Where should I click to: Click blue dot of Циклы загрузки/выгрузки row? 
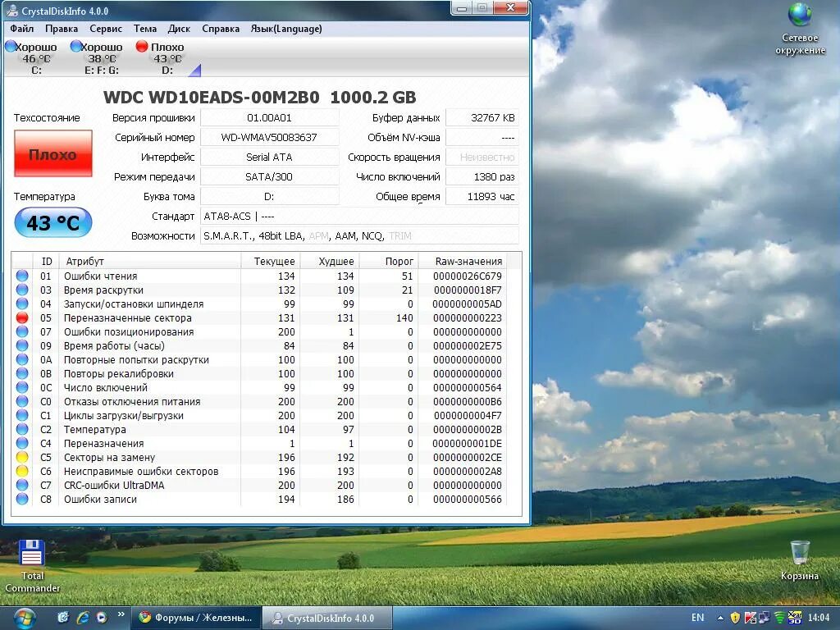pos(22,415)
